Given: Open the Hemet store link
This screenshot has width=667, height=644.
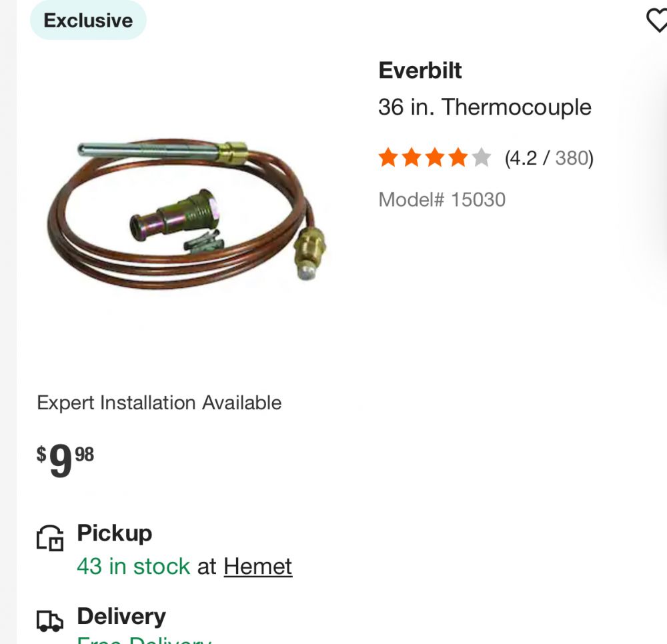Looking at the screenshot, I should pos(257,566).
